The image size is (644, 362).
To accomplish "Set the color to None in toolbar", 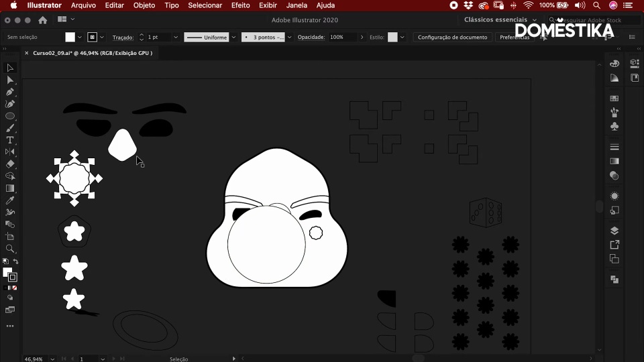I will pyautogui.click(x=15, y=288).
